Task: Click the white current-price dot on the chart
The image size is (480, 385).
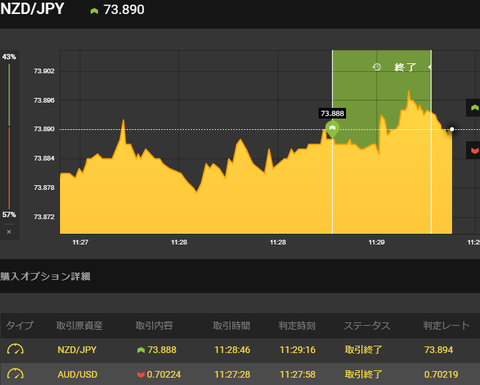Action: tap(452, 129)
